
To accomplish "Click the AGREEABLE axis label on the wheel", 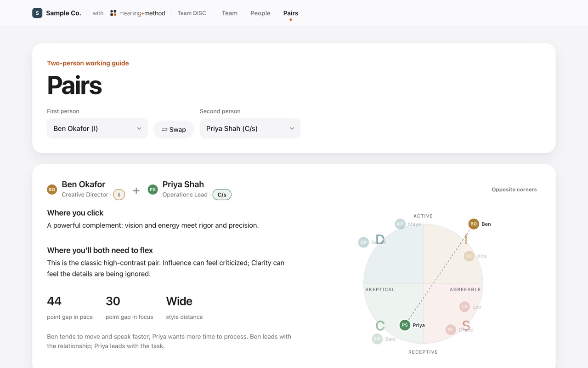I will tap(465, 289).
